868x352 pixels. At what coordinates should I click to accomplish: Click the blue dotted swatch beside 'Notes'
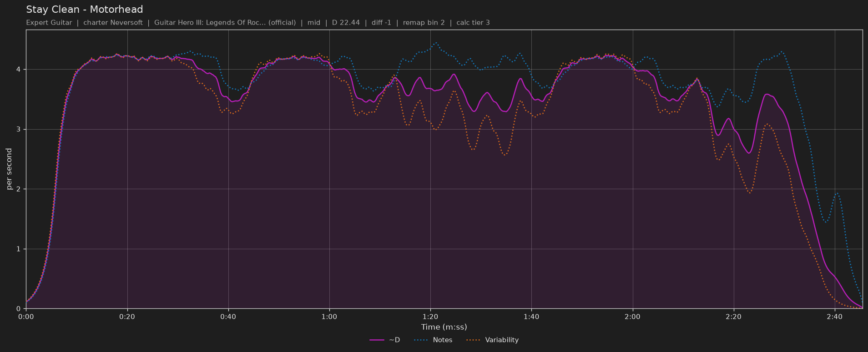(x=421, y=340)
